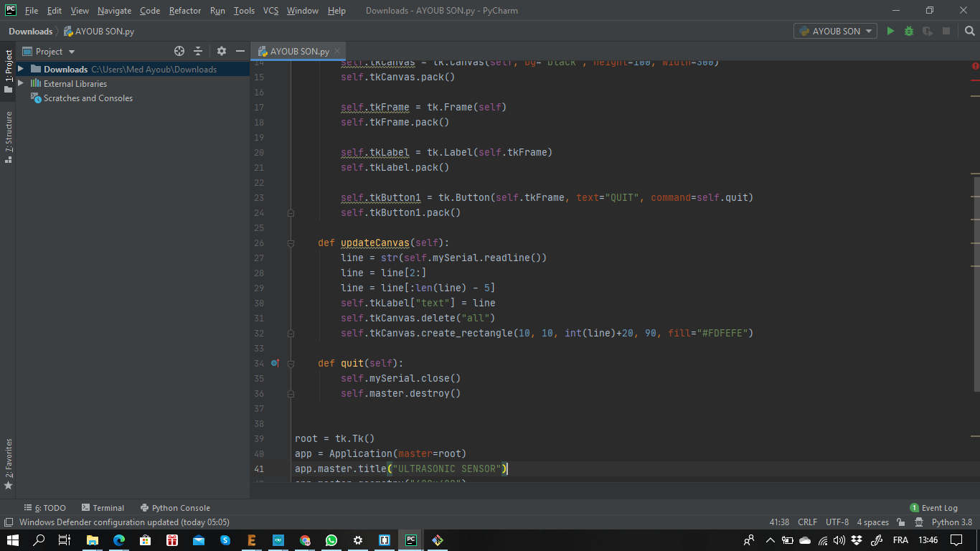Click the red error indicator in editor
980x551 pixels.
point(976,66)
